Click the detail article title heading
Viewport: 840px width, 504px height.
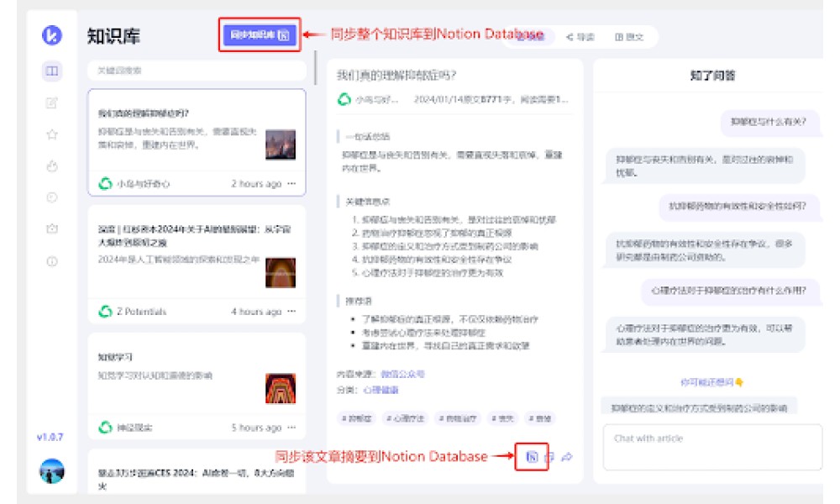tap(396, 75)
